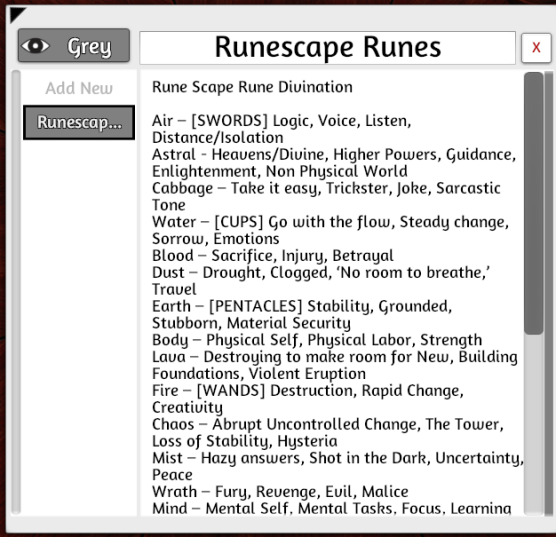Viewport: 556px width, 537px height.
Task: Close the notebook with the red X
Action: coord(536,48)
